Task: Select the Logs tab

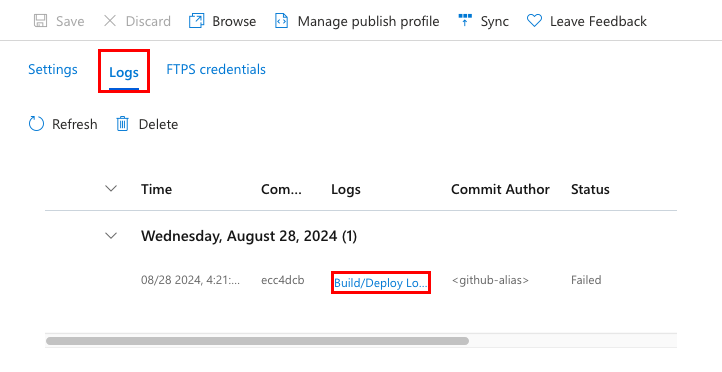Action: point(124,72)
